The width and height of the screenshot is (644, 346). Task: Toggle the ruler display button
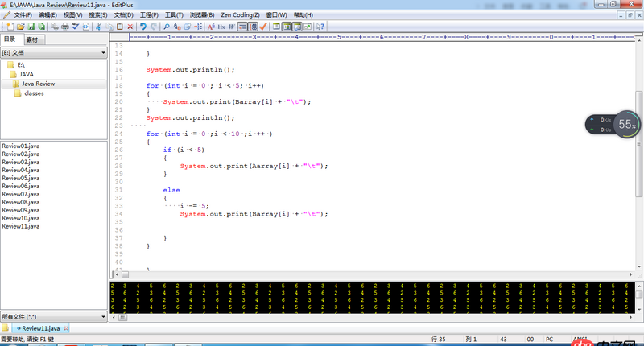click(x=242, y=27)
